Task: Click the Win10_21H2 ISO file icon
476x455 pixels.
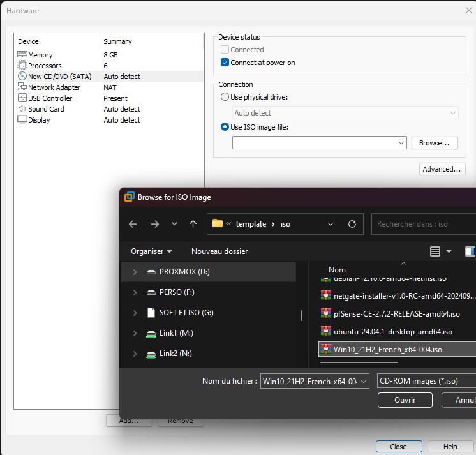Action: tap(326, 349)
